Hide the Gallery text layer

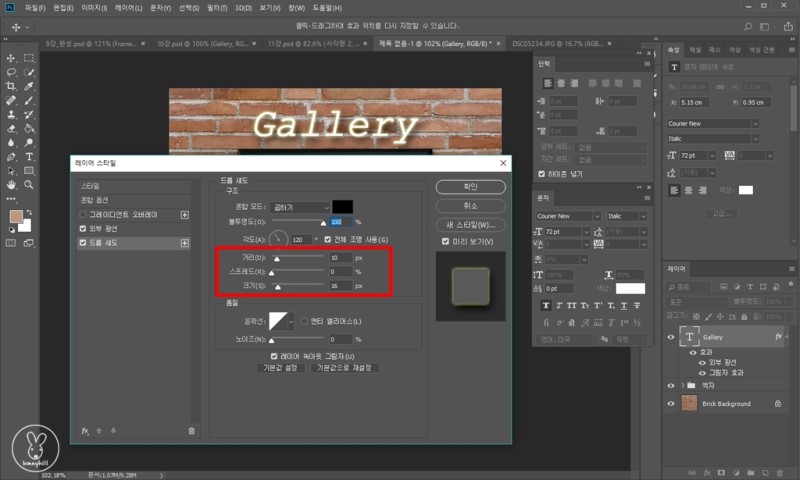[x=671, y=338]
